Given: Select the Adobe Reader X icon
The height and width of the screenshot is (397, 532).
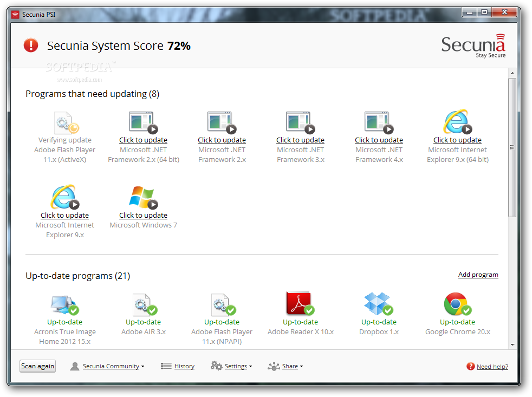Looking at the screenshot, I should 300,304.
